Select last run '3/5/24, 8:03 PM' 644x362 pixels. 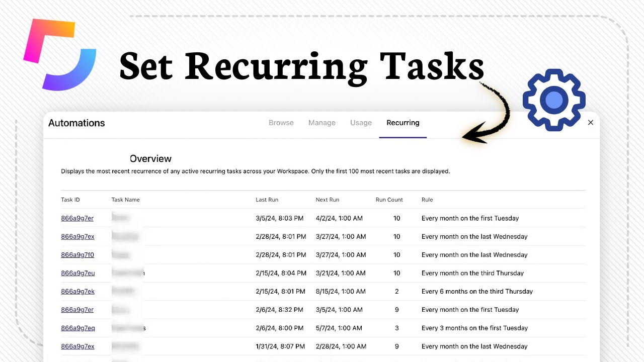(279, 218)
